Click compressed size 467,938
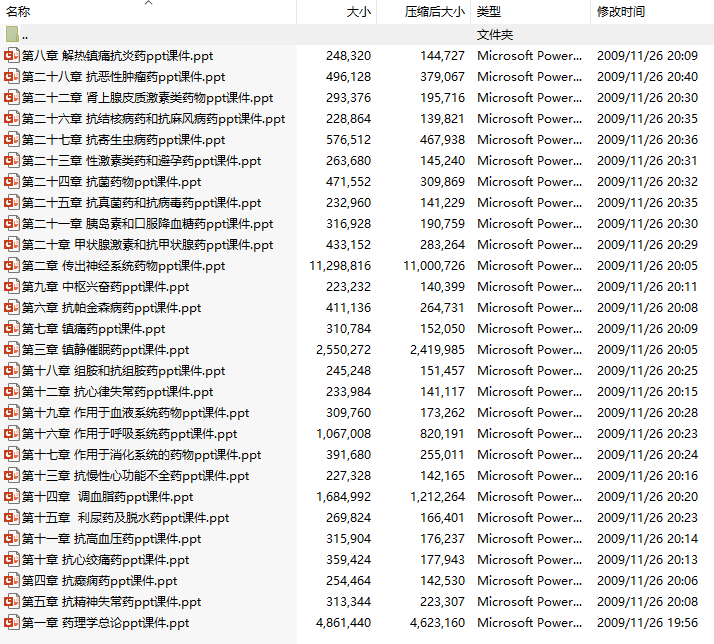Viewport: 714px width, 644px height. tap(442, 139)
